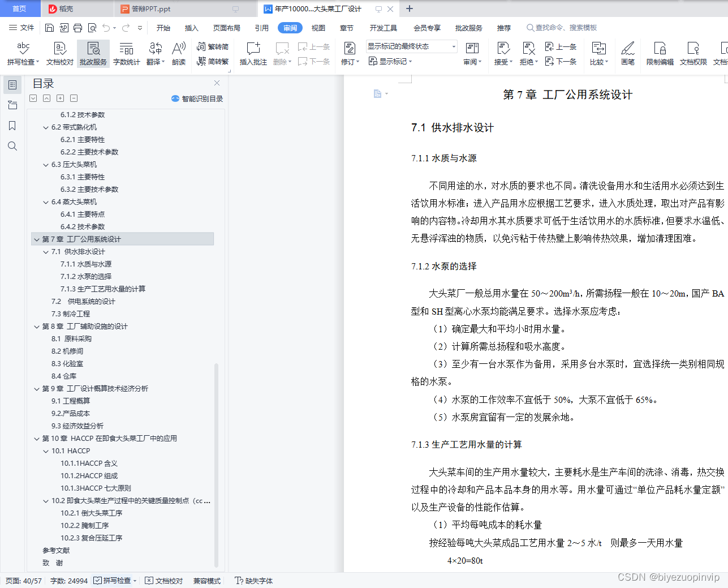Open Print Preview from quick toolbar
The height and width of the screenshot is (588, 728).
(x=92, y=28)
